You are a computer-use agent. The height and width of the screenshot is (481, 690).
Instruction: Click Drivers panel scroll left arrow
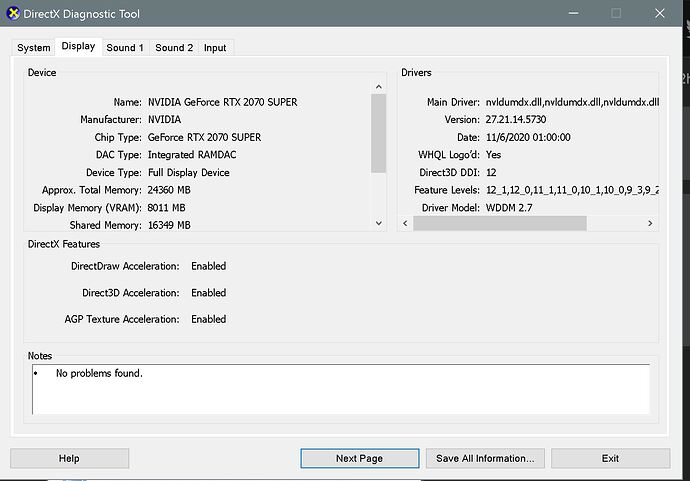pos(405,224)
